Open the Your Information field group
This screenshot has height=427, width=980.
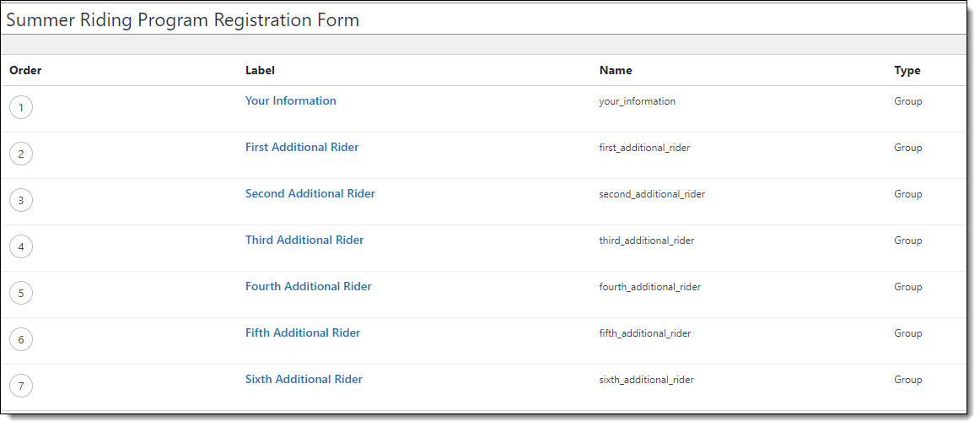click(291, 100)
